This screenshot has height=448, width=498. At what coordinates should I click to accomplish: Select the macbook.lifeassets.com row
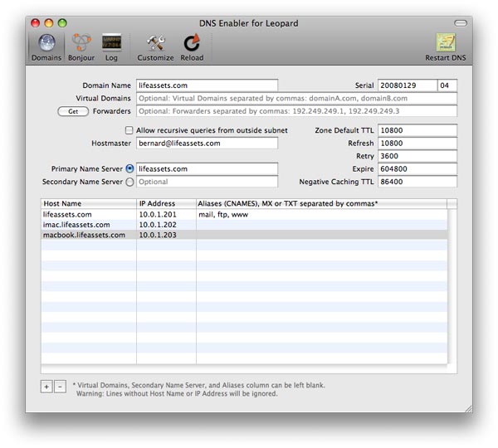coord(83,235)
